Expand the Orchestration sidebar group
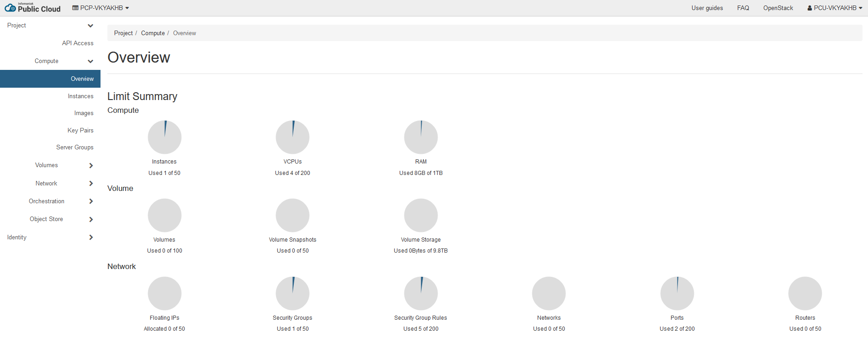 click(x=50, y=201)
